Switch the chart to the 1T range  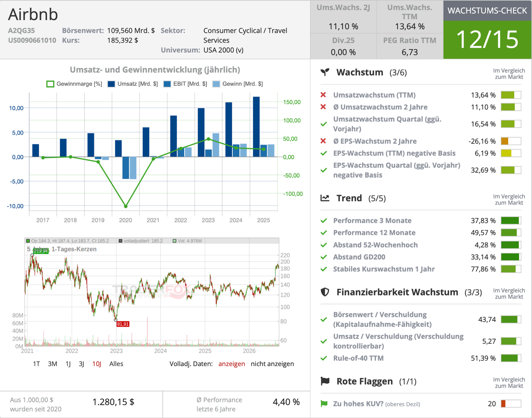pos(36,364)
